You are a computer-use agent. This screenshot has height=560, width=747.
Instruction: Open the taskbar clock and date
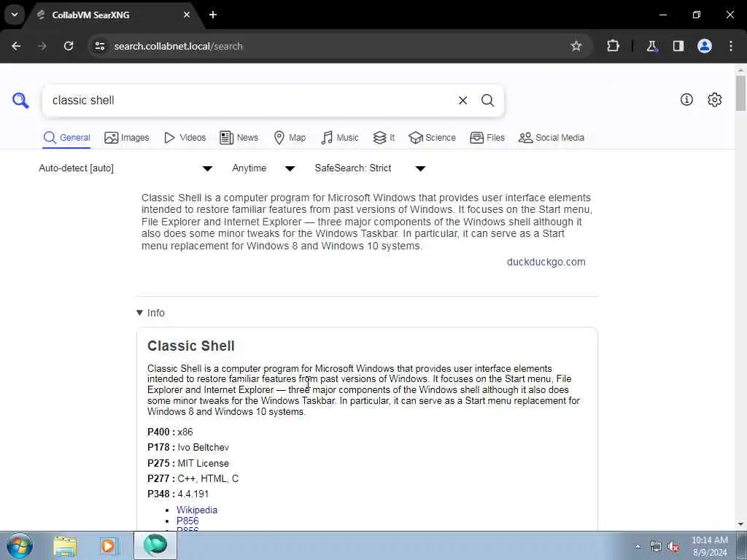tap(709, 546)
